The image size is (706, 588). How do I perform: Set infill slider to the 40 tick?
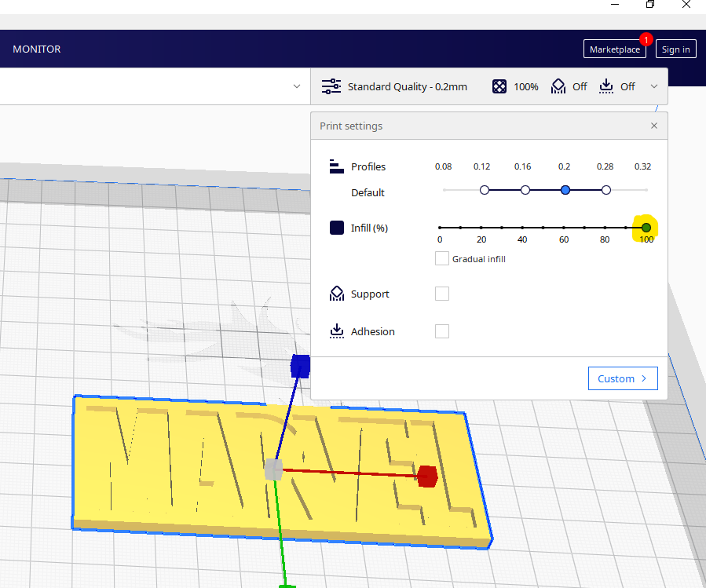[522, 228]
